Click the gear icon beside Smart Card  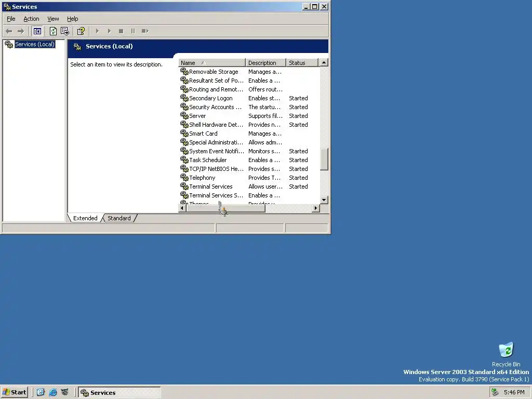tap(184, 133)
